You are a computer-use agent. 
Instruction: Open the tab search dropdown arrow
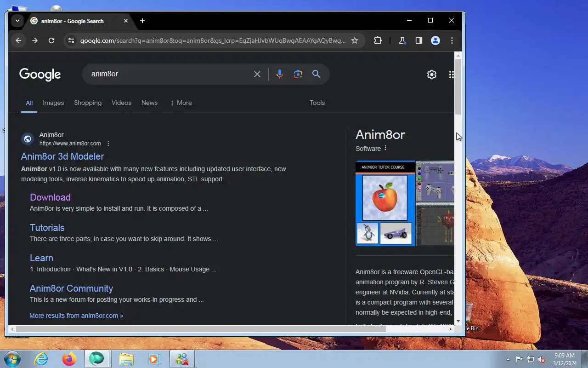[17, 21]
